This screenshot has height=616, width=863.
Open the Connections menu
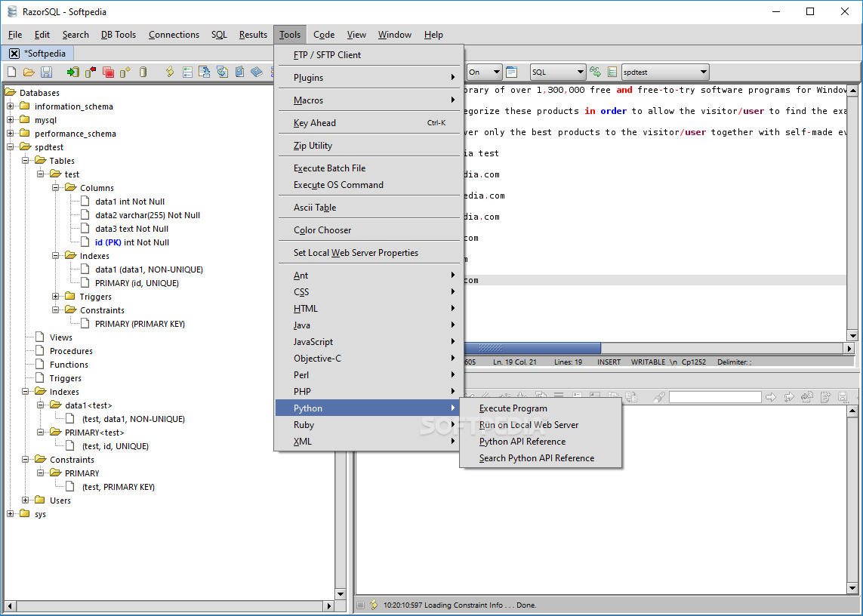(x=174, y=35)
